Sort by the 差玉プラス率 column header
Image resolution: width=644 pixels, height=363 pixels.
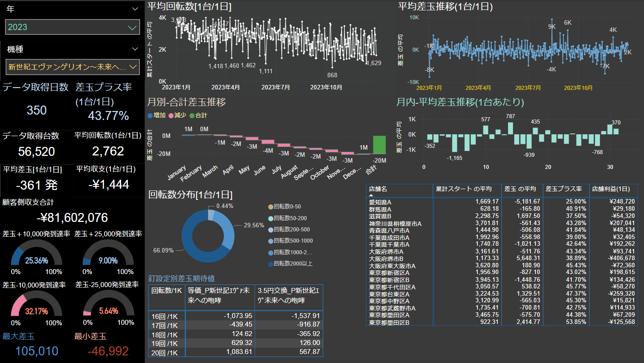point(563,189)
